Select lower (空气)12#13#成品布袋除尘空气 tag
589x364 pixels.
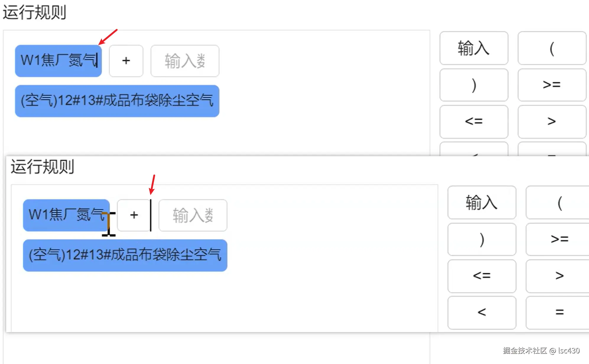(125, 255)
